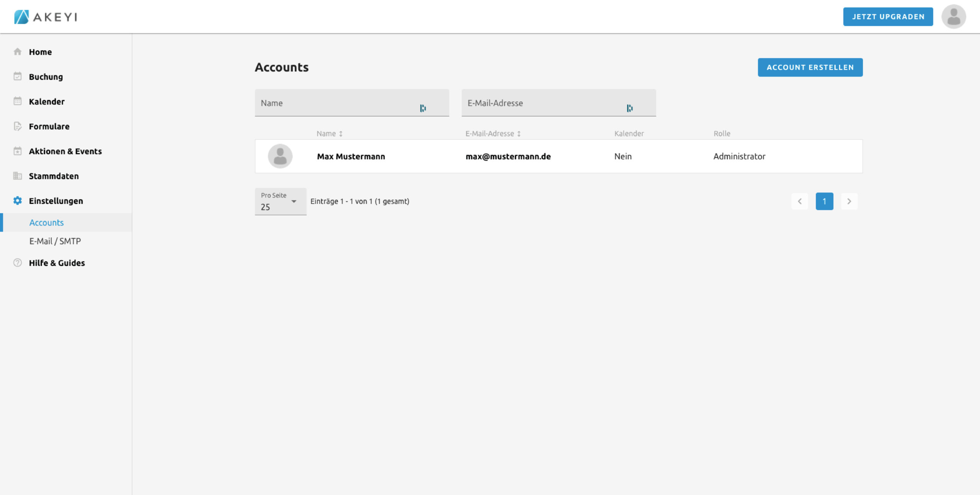Click the Kalender icon in sidebar
This screenshot has width=980, height=495.
[x=17, y=101]
